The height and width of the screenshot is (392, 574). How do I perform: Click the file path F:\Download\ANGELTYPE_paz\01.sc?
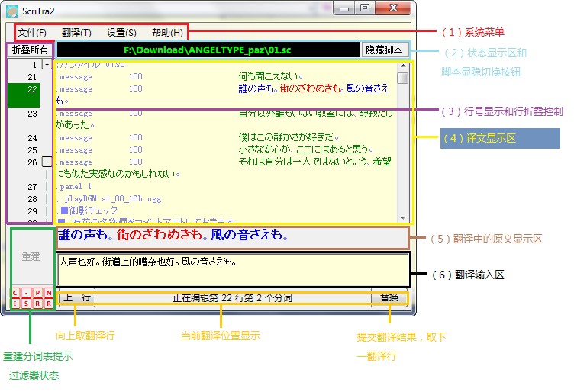pyautogui.click(x=207, y=50)
